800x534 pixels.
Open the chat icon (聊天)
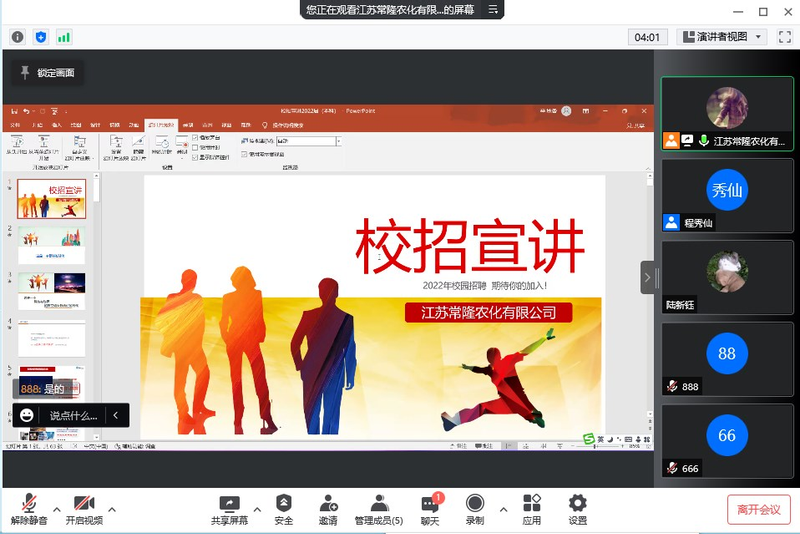(x=430, y=503)
